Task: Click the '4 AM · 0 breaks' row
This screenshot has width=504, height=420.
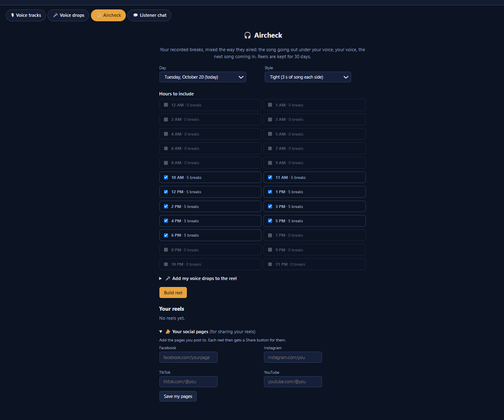Action: pyautogui.click(x=210, y=134)
